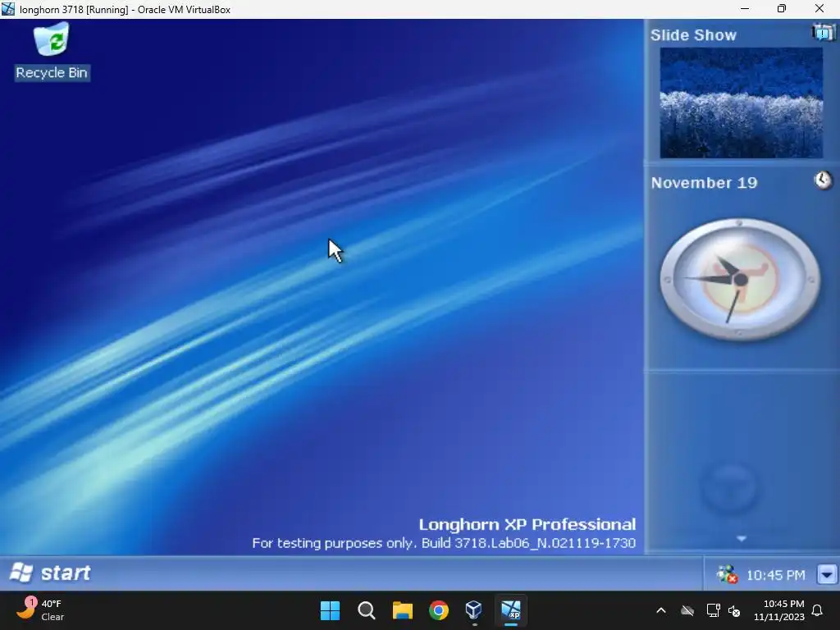Restore down the VirtualBox window
Image resolution: width=840 pixels, height=630 pixels.
(782, 8)
